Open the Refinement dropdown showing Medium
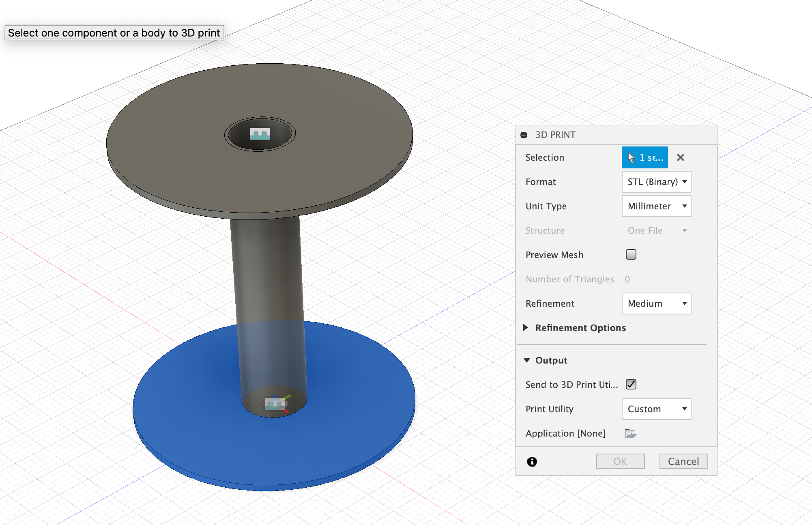 pos(656,303)
